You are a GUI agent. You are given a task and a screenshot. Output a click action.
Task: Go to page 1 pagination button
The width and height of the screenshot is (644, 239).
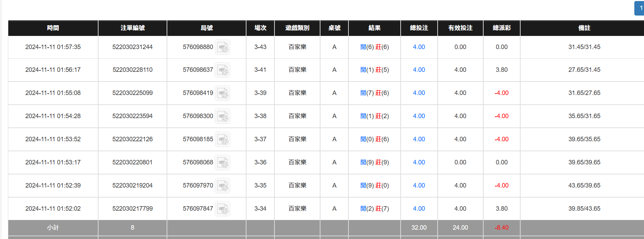pyautogui.click(x=640, y=8)
